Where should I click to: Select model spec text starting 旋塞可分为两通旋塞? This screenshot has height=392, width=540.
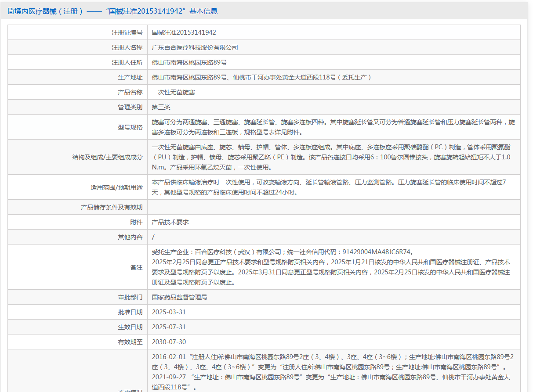(333, 127)
